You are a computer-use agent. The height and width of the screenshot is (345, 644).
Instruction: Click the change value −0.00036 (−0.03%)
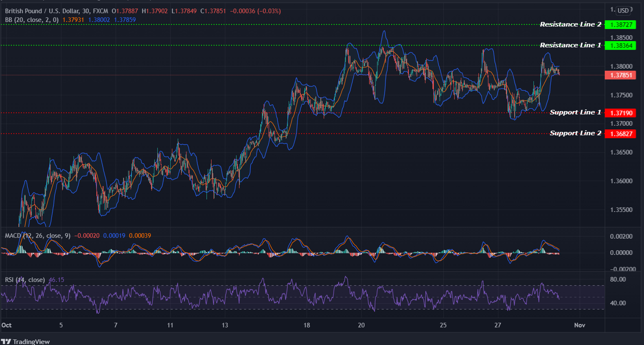coord(255,11)
